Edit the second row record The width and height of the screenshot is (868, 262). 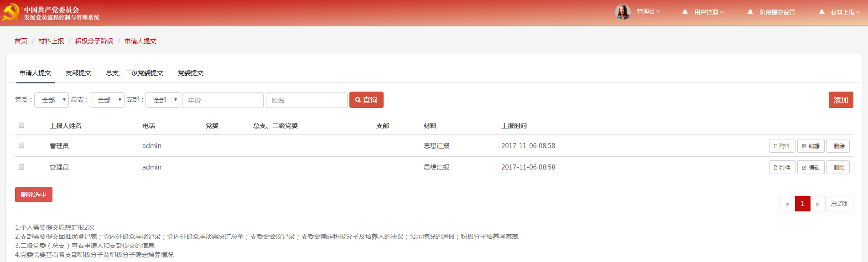point(811,167)
